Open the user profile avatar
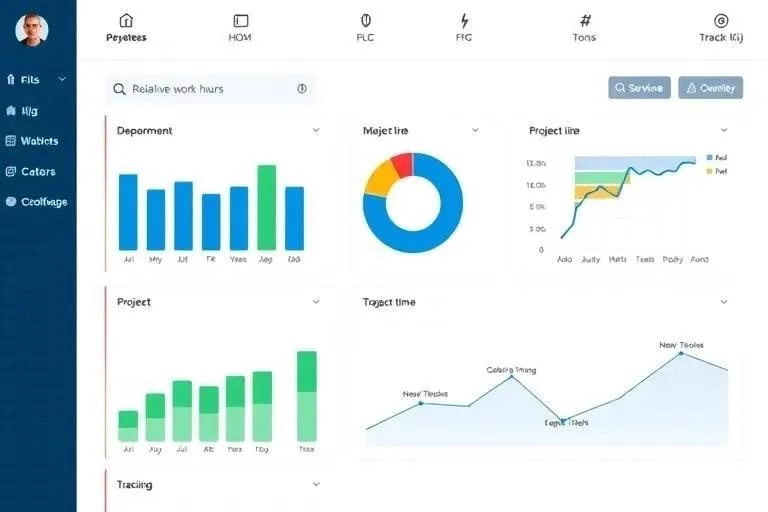The height and width of the screenshot is (512, 768). click(x=32, y=29)
